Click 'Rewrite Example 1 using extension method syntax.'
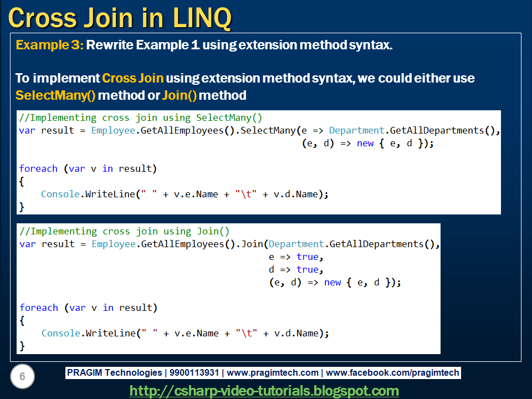This screenshot has width=532, height=399. pyautogui.click(x=239, y=45)
